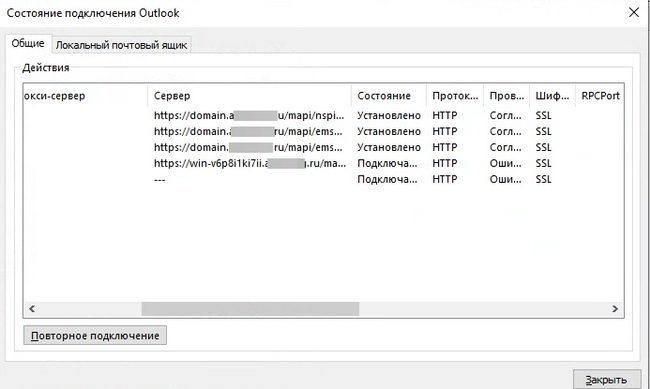
Task: Click Установлено in the nspi row
Action: 389,115
